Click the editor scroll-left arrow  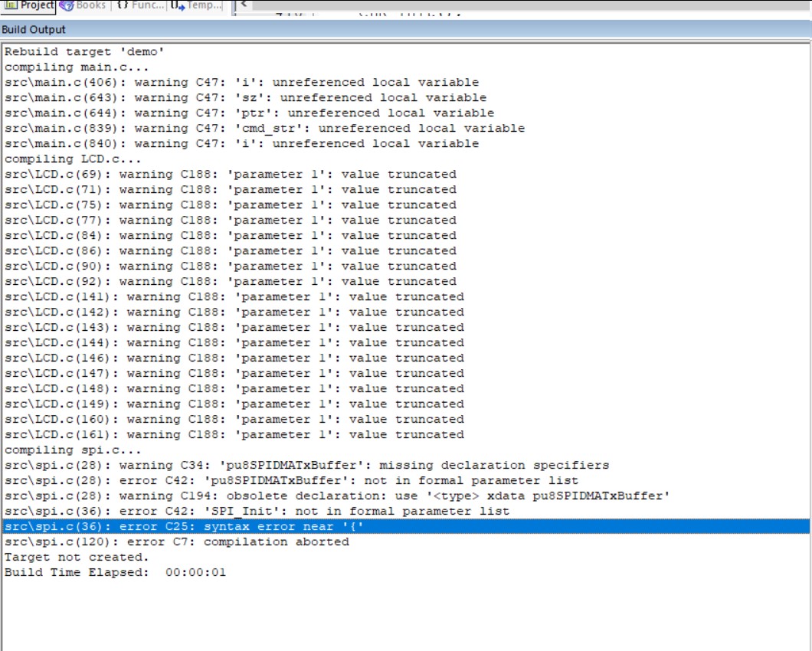pyautogui.click(x=244, y=5)
